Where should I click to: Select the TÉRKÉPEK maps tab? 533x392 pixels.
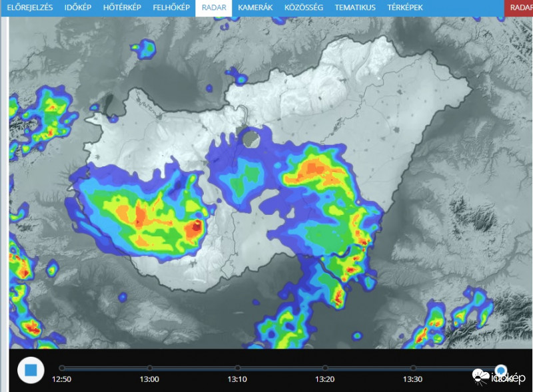[x=406, y=8]
